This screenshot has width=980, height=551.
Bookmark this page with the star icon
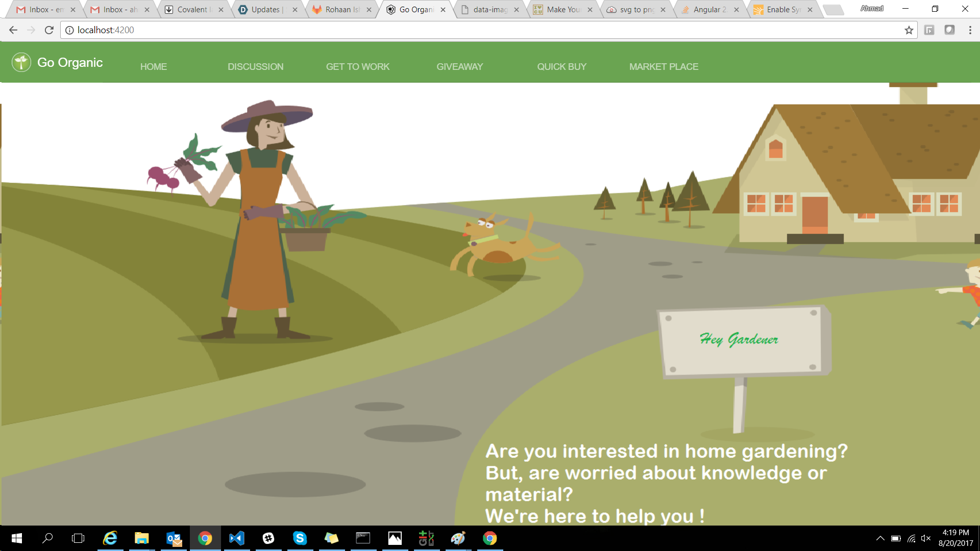pyautogui.click(x=909, y=30)
